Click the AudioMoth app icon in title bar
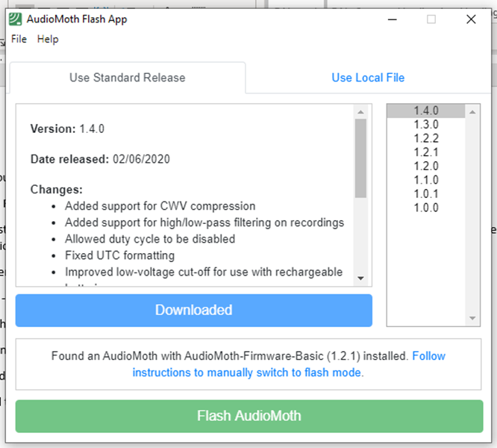Screen dimensions: 497x448 15,19
